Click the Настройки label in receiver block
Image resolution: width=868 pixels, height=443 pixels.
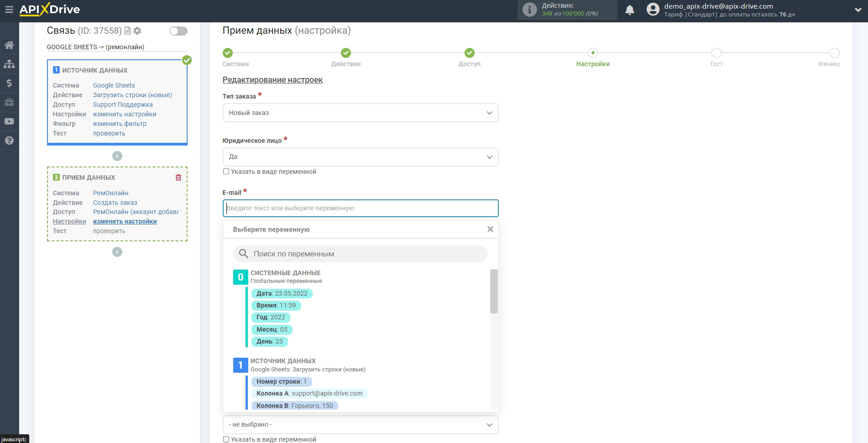[x=69, y=221]
